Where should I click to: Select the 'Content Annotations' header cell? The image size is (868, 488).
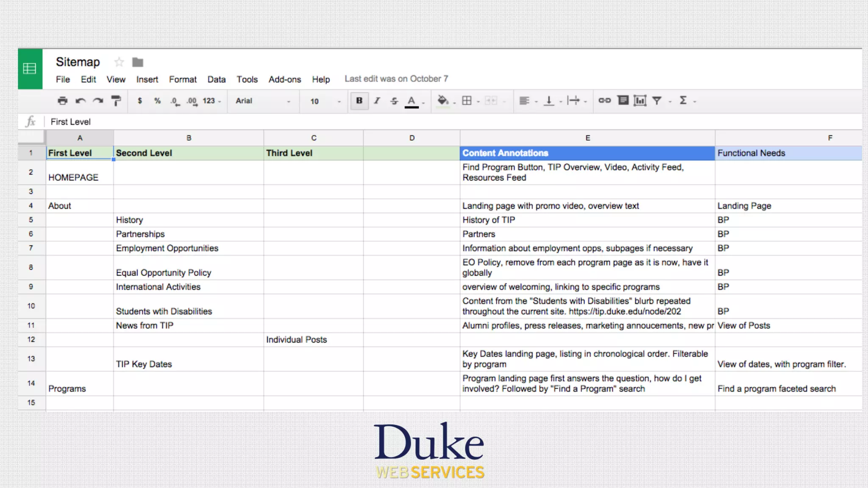coord(587,153)
